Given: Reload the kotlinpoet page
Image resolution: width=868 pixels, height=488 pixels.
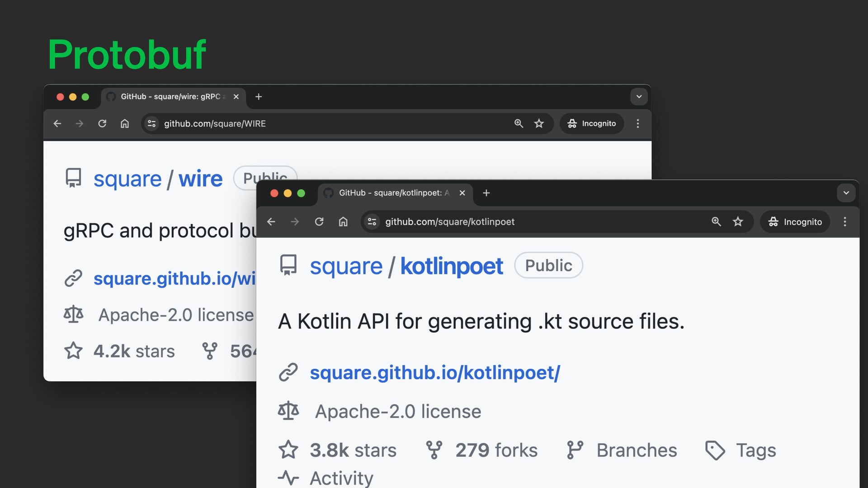Looking at the screenshot, I should pyautogui.click(x=319, y=222).
